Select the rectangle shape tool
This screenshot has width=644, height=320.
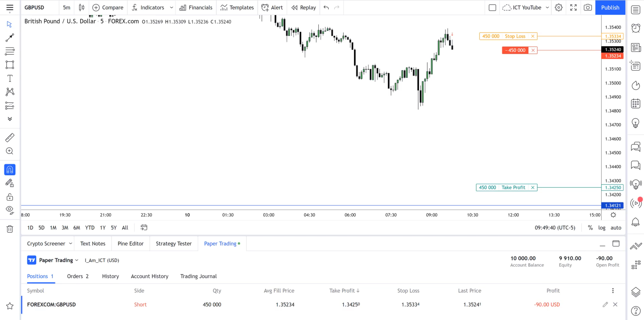tap(10, 65)
